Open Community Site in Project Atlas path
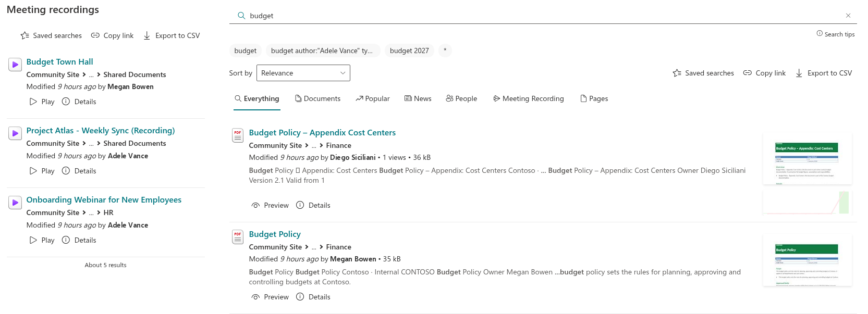This screenshot has height=314, width=868. (53, 143)
